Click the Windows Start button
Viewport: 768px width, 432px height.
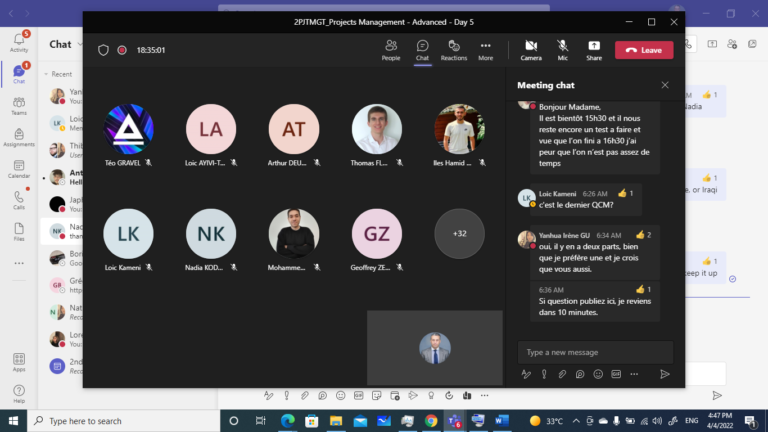13,421
